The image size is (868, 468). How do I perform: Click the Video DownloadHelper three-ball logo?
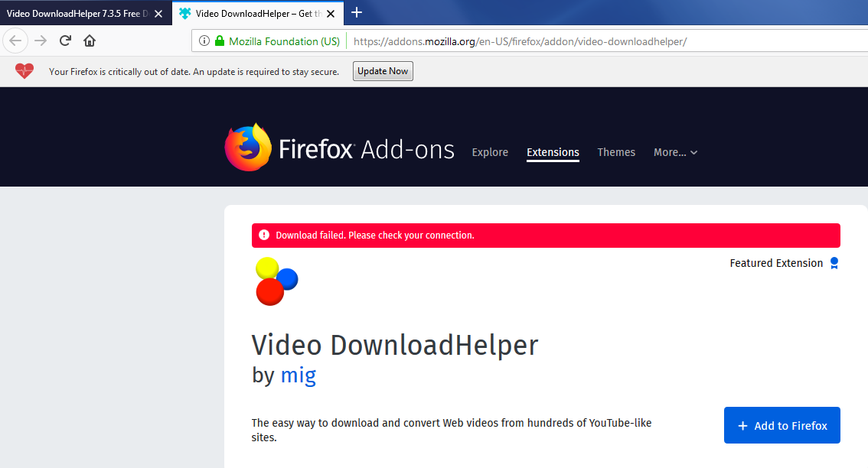click(x=277, y=281)
